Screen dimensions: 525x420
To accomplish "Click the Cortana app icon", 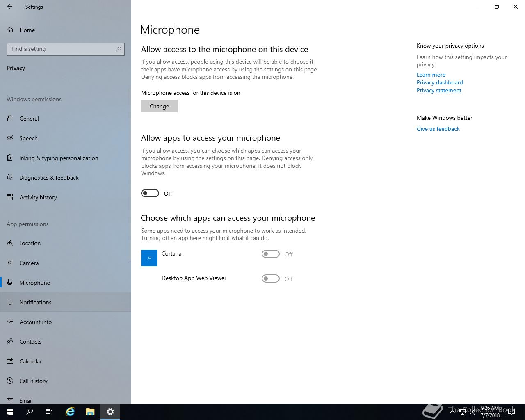I will tap(149, 258).
